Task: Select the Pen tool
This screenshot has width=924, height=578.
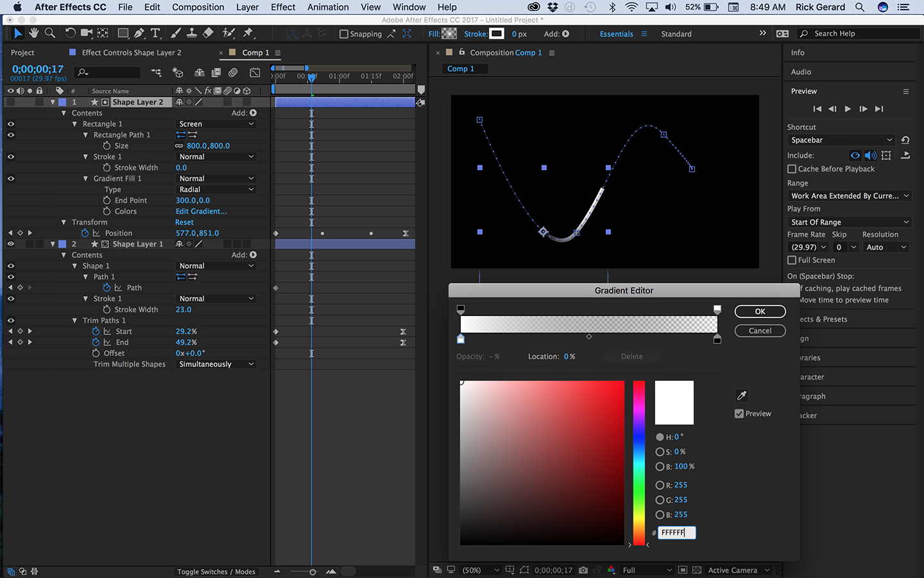Action: pos(139,33)
